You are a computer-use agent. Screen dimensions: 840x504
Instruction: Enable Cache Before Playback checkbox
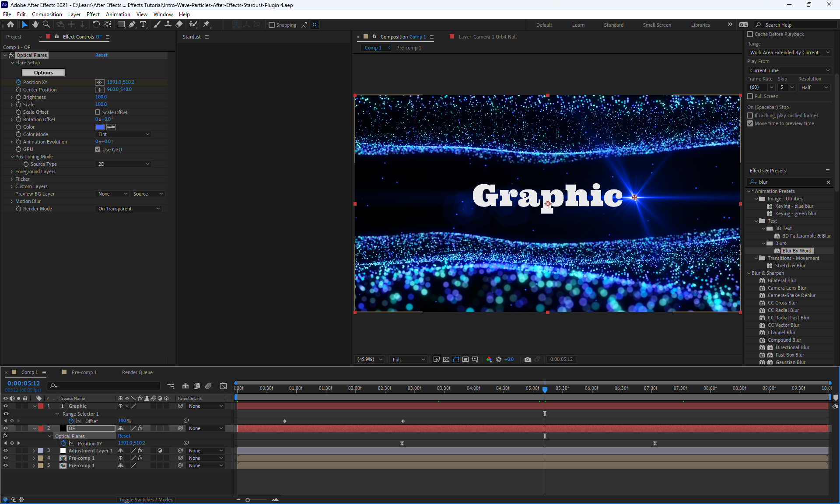pyautogui.click(x=750, y=34)
